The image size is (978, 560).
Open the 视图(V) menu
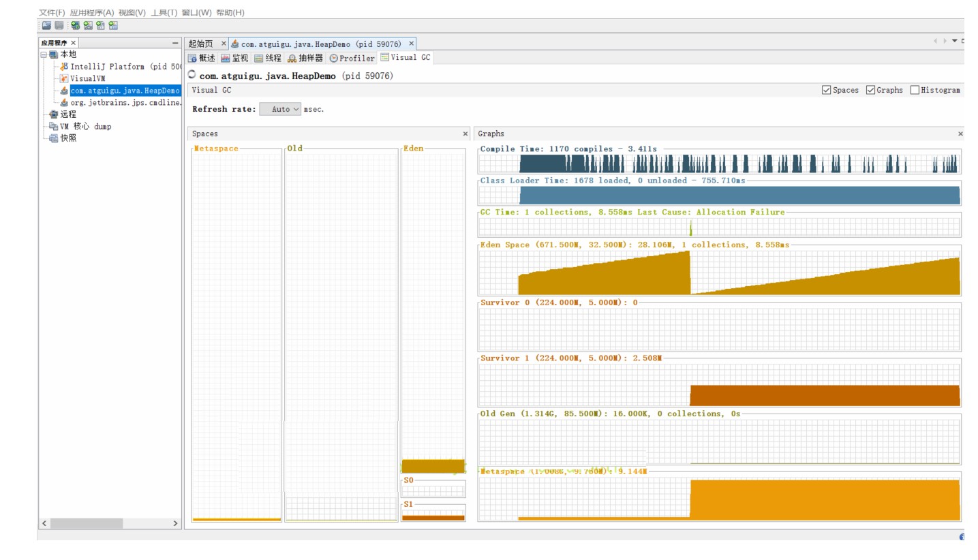pos(132,12)
